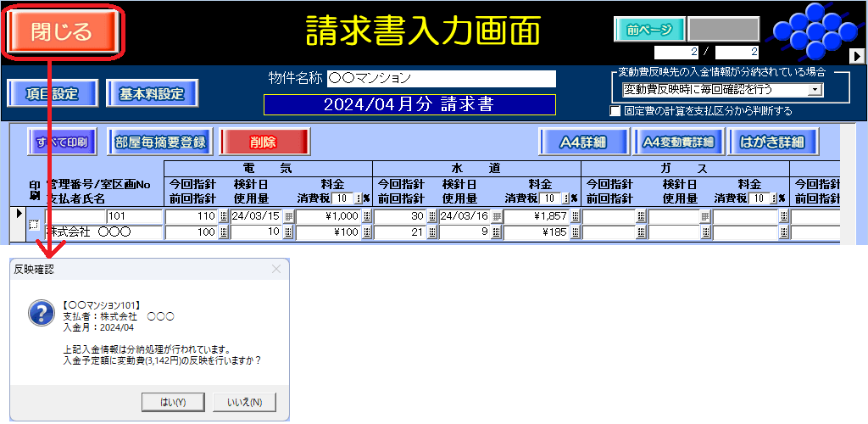This screenshot has height=424, width=868.
Task: Click the blue spheres logo icon
Action: [812, 31]
